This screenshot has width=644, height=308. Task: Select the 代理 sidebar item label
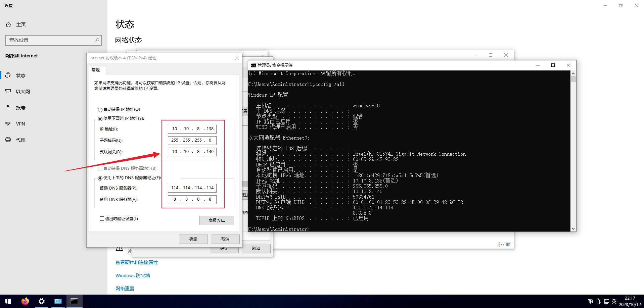(21, 140)
